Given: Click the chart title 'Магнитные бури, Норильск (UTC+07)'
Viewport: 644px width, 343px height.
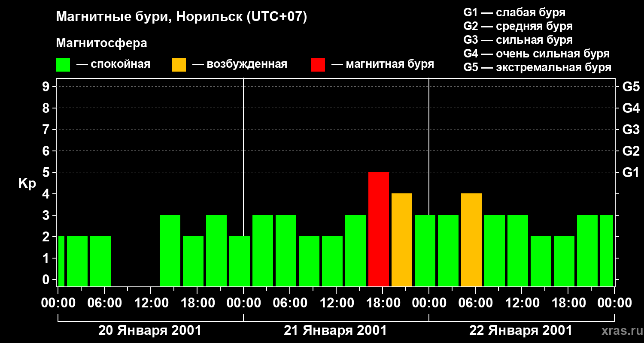Looking at the screenshot, I should [182, 17].
